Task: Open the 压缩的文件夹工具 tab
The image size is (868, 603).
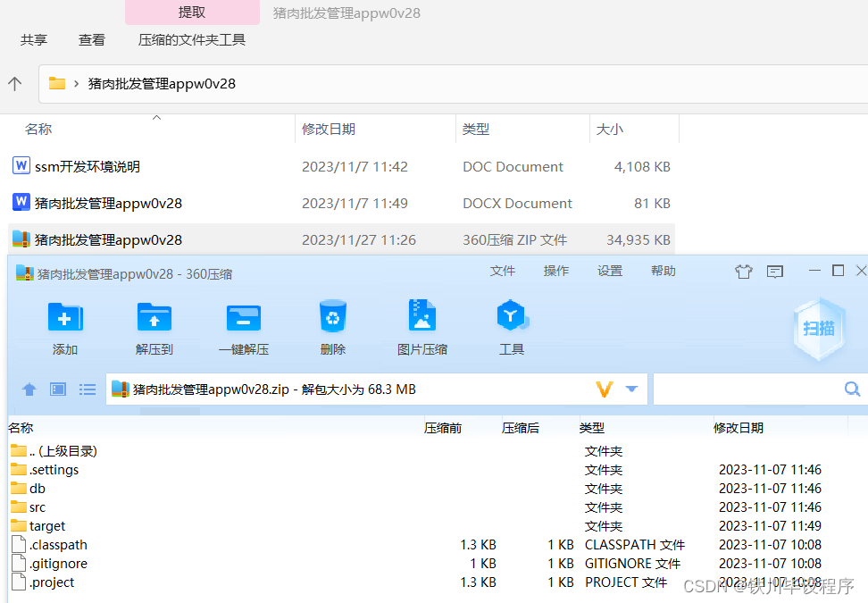Action: pyautogui.click(x=192, y=40)
